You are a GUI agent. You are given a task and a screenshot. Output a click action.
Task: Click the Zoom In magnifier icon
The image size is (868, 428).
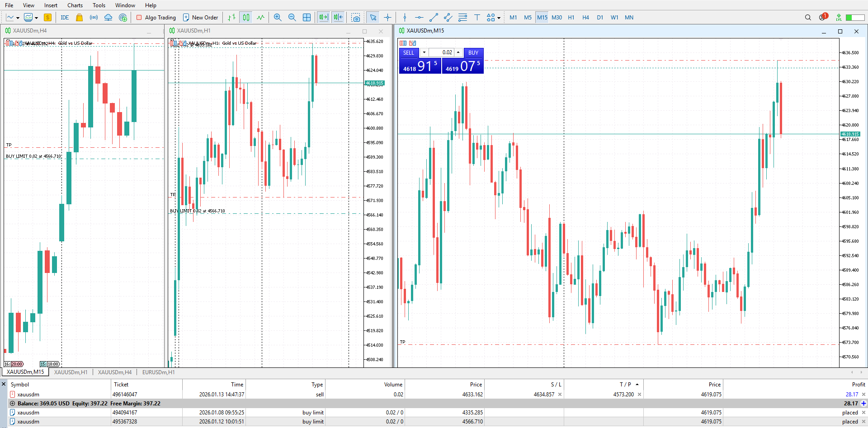[278, 18]
